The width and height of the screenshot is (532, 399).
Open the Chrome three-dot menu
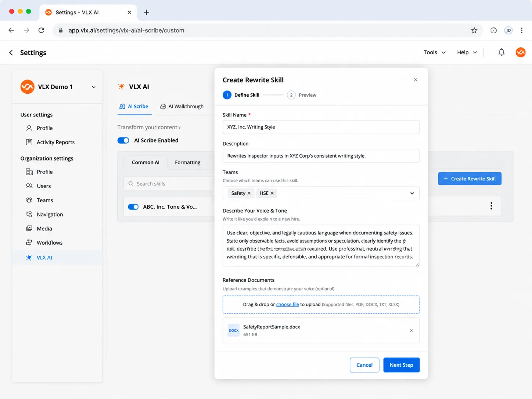click(522, 30)
